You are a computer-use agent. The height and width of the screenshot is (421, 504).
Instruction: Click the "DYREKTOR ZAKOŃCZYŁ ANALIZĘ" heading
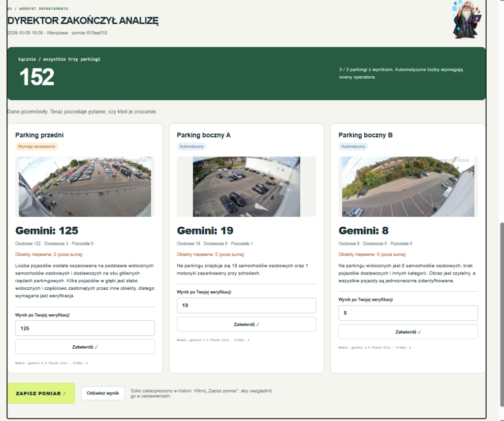[x=83, y=21]
